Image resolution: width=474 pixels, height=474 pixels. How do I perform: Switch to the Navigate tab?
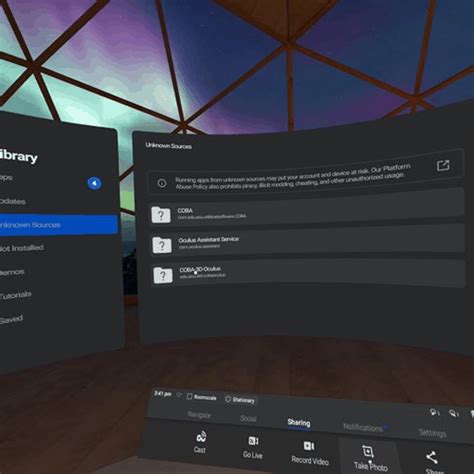(199, 415)
